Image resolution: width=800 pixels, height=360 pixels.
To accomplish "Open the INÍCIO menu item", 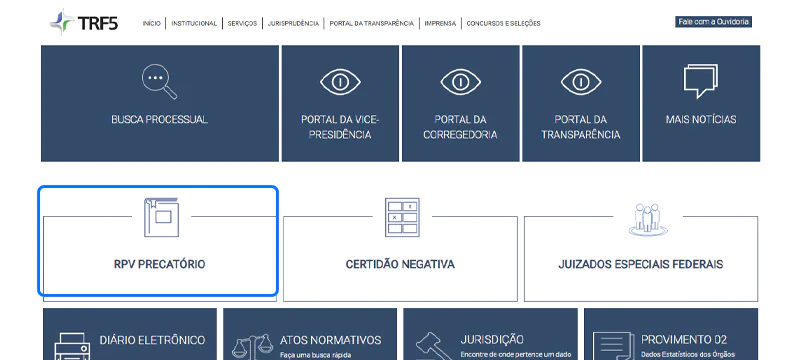I will click(152, 23).
